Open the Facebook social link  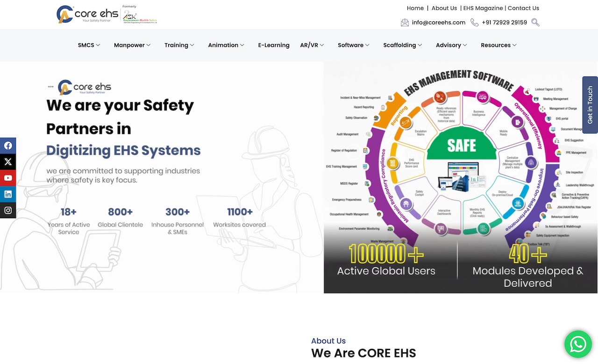point(8,146)
